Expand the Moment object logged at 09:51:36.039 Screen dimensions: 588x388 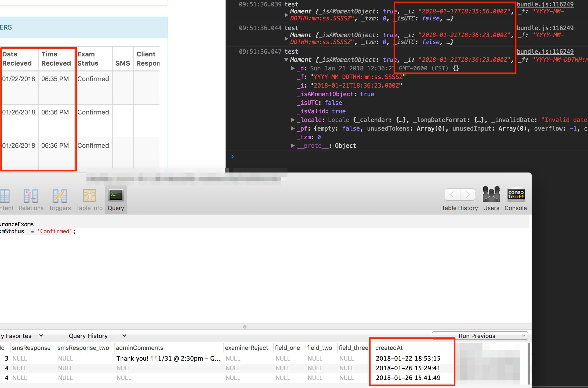coord(286,15)
